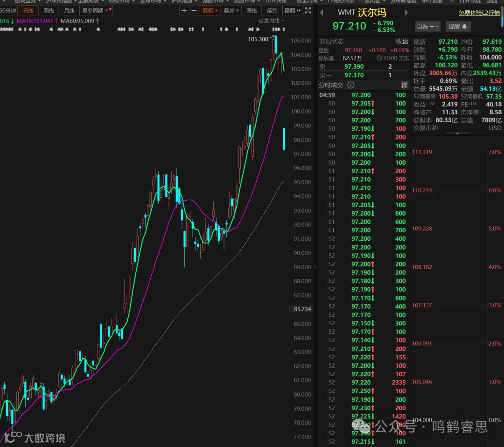This screenshot has width=504, height=447.
Task: Click the info icon beside 分时成交
Action: pos(350,85)
